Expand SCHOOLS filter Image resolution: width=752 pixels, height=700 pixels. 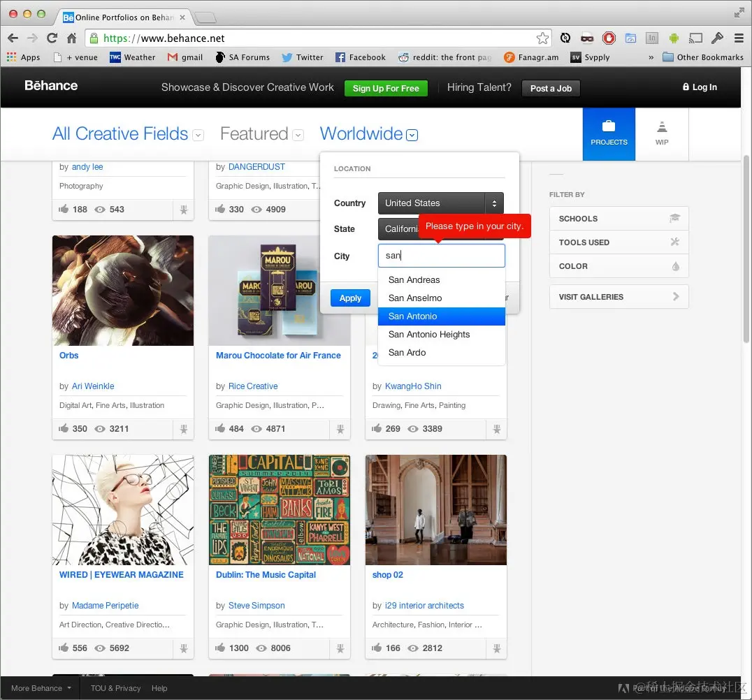tap(619, 218)
